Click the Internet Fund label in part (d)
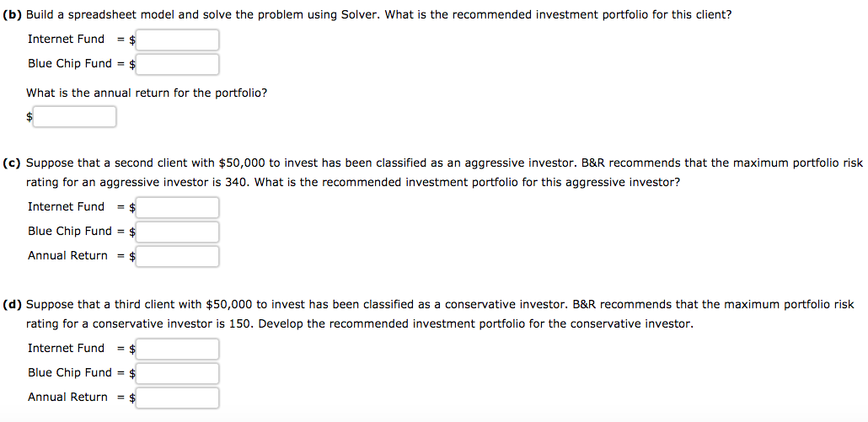This screenshot has width=868, height=422. 66,349
